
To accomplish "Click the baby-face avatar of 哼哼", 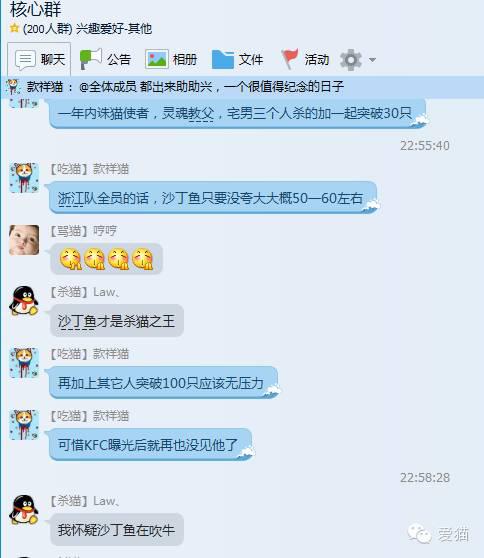I will [x=24, y=240].
